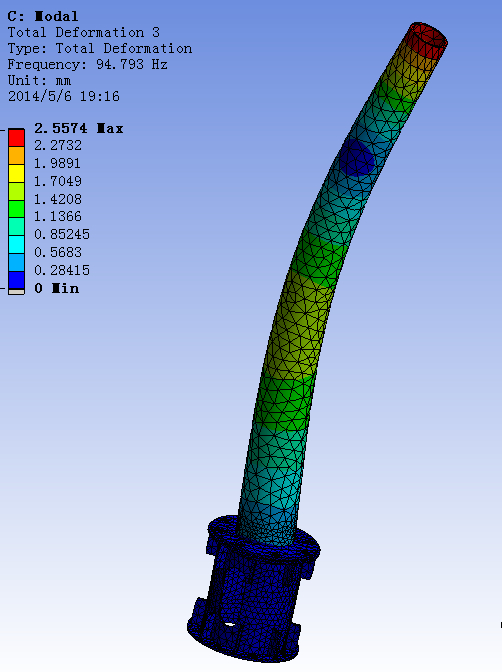The image size is (502, 672).
Task: Click the 'Frequency: 94.793 Hz' text
Action: coord(87,65)
